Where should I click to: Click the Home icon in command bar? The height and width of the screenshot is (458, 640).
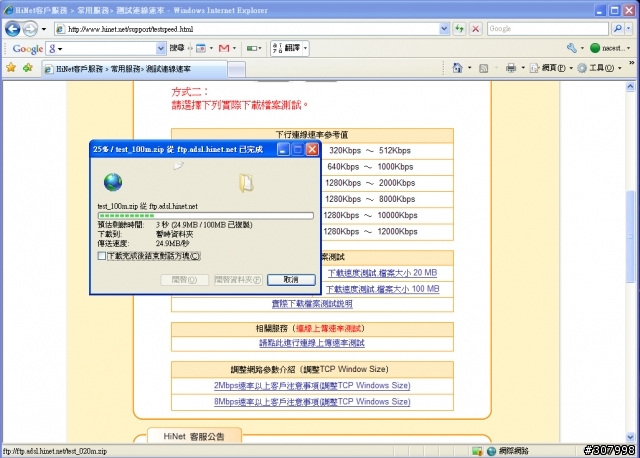coord(458,68)
